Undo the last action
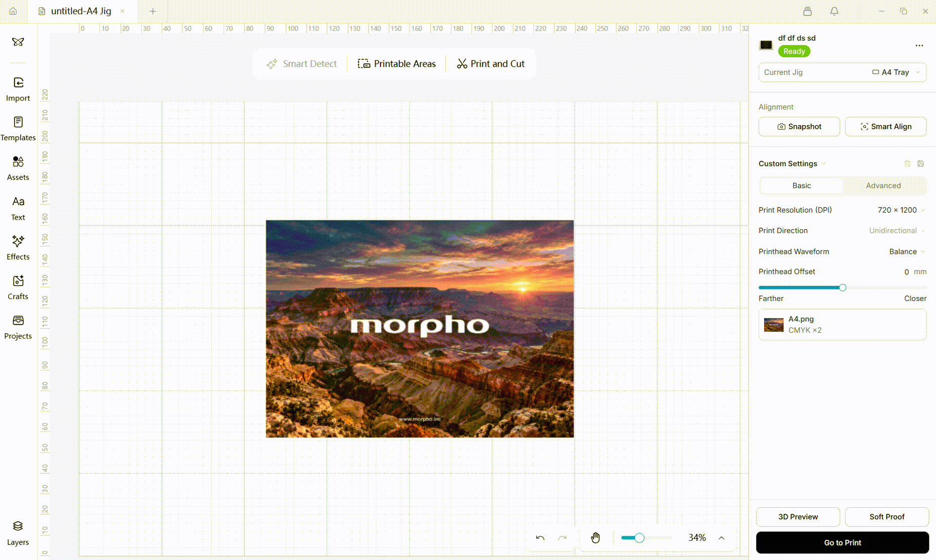The image size is (936, 560). [x=540, y=538]
